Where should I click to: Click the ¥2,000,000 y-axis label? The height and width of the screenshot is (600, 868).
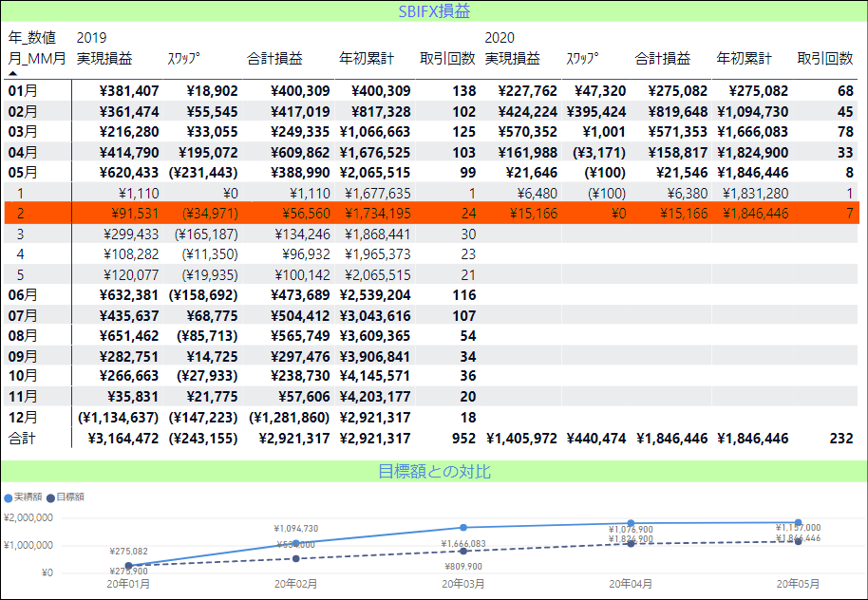28,518
